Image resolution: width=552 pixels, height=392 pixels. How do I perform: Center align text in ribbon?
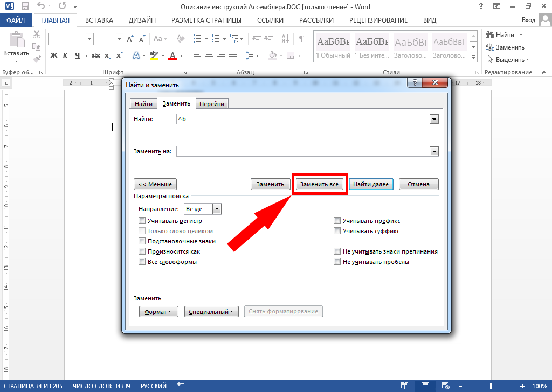point(209,55)
